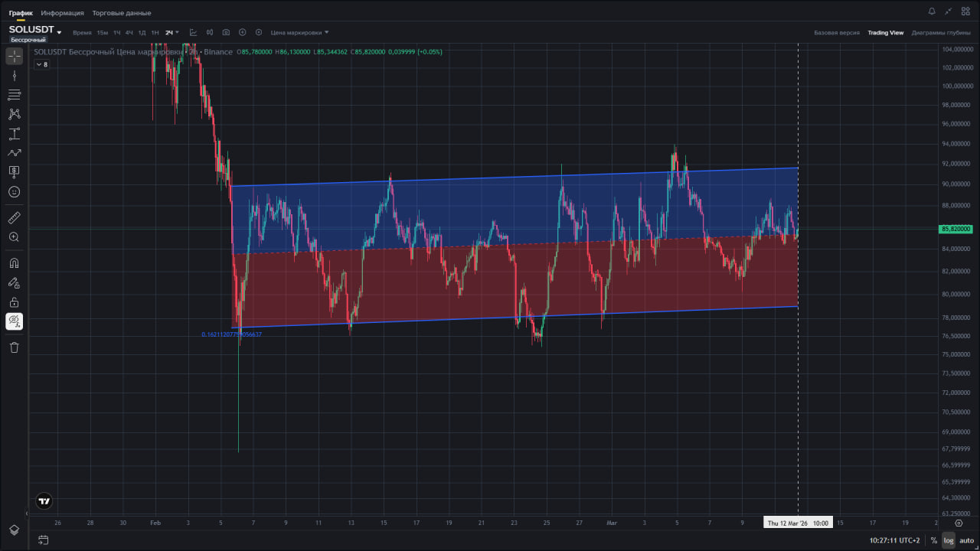
Task: Click the zoom-in magnifier tool
Action: [14, 237]
